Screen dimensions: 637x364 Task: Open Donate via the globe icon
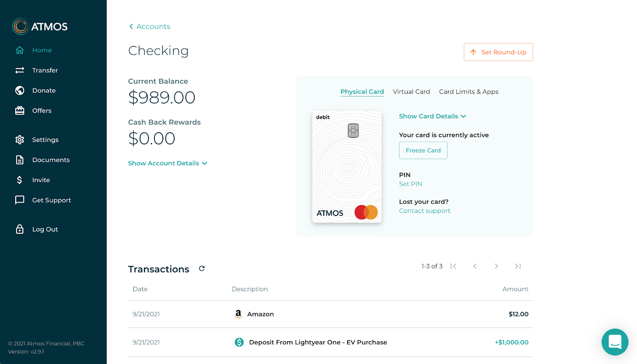[20, 90]
